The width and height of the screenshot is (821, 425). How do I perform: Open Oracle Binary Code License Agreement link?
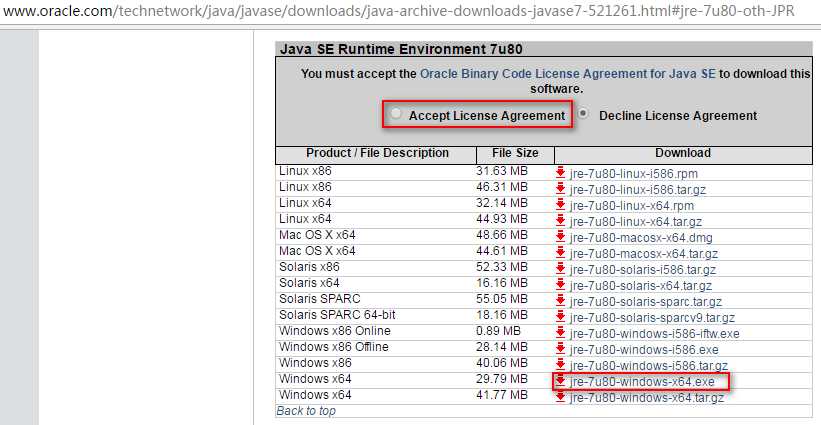click(x=568, y=74)
